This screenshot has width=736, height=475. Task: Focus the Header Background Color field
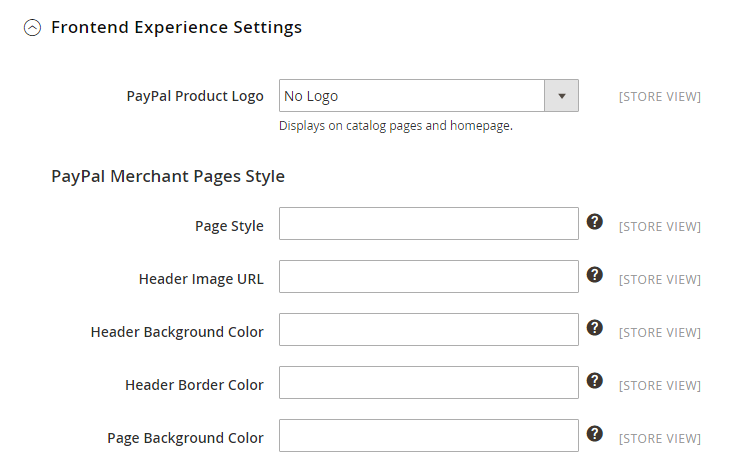pyautogui.click(x=429, y=329)
